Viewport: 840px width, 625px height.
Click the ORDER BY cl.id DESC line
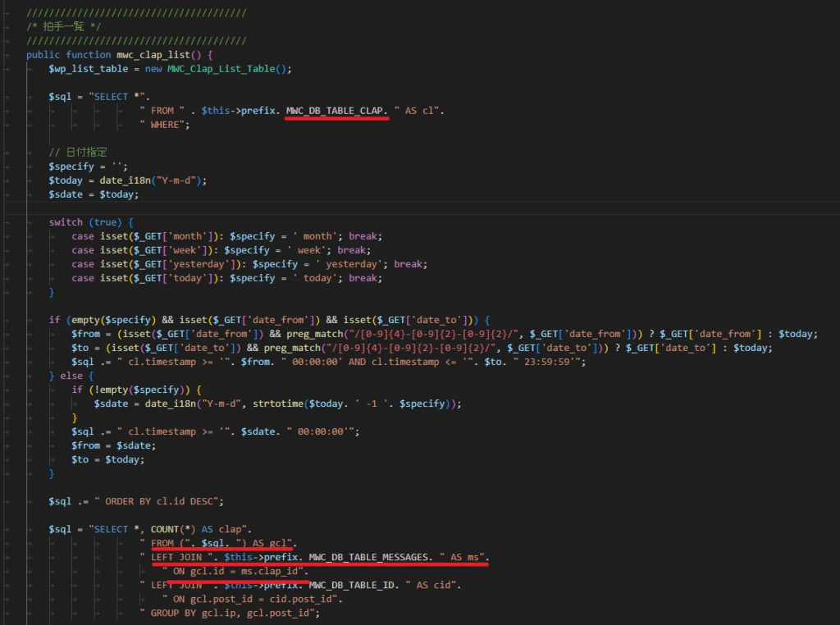[136, 501]
